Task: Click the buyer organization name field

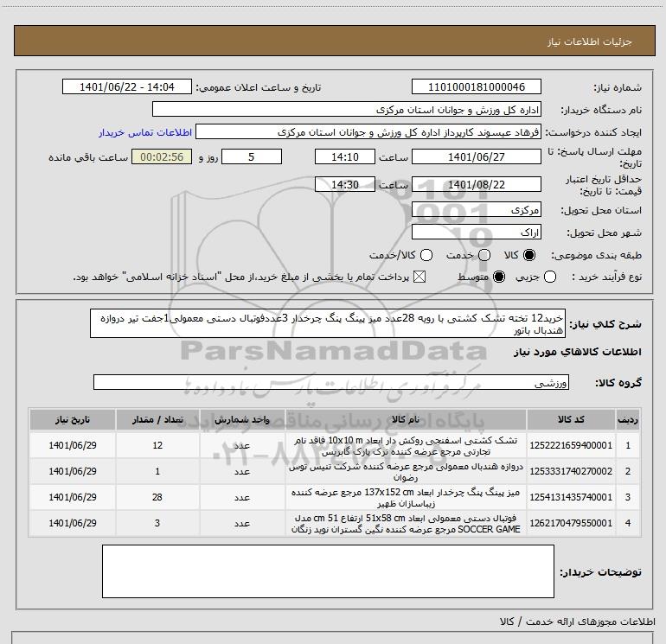Action: click(347, 110)
